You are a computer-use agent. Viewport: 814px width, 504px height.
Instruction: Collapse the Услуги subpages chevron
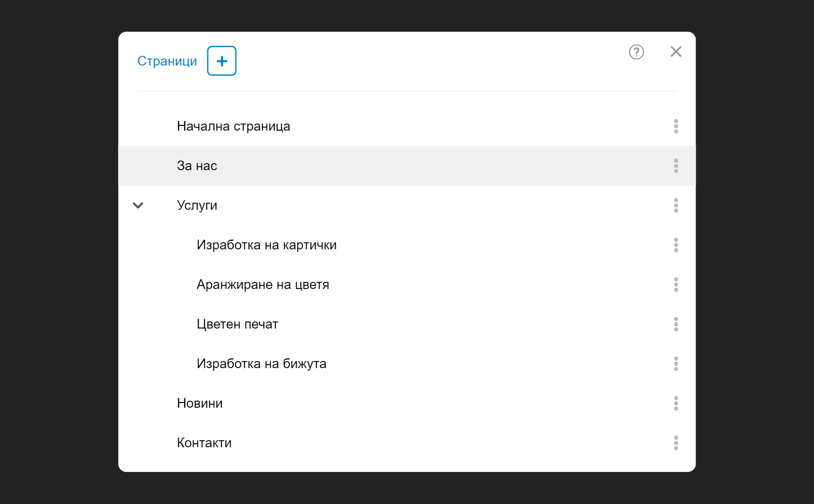[x=138, y=205]
